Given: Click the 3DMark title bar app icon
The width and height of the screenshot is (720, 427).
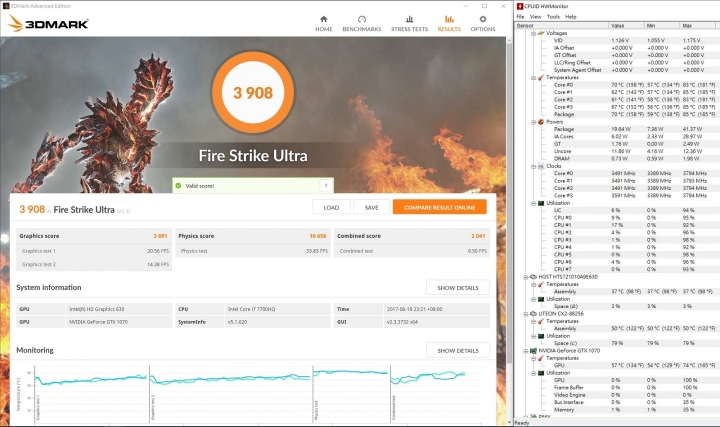Looking at the screenshot, I should (6, 6).
